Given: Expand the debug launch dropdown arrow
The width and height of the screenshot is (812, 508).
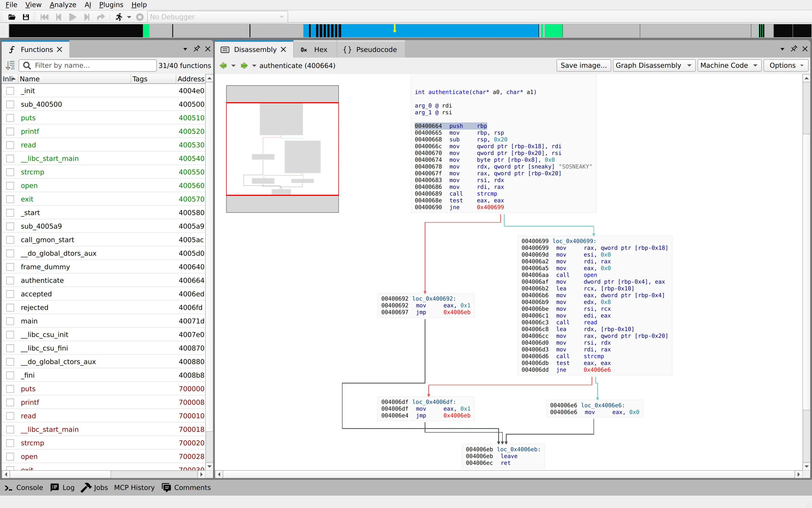Looking at the screenshot, I should click(x=129, y=17).
